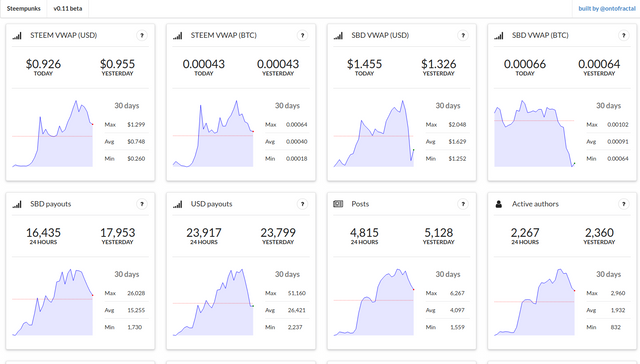Click signal icon beside STEEM VWAP (USD)

pyautogui.click(x=17, y=36)
